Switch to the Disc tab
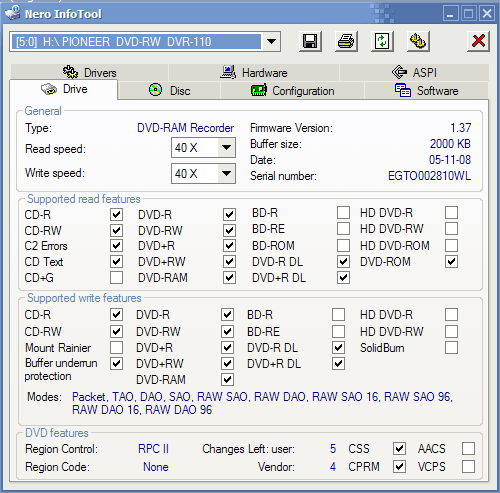The image size is (500, 493). pos(169,90)
